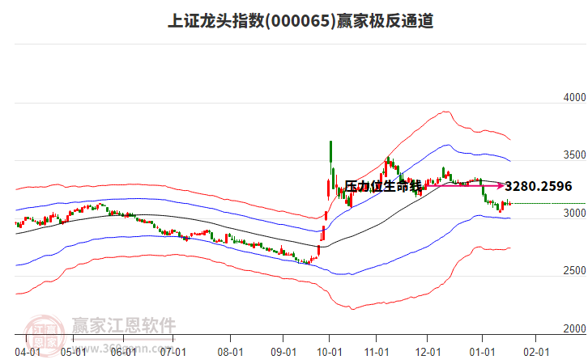Click the 2000 y-axis label
Image resolution: width=588 pixels, height=364 pixels.
coord(574,328)
